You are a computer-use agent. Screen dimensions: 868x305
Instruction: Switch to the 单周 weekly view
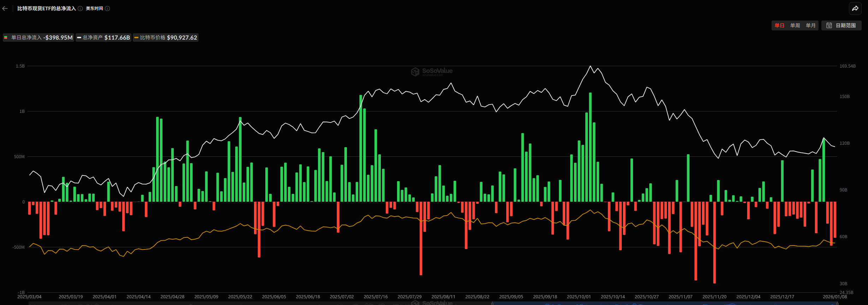pos(795,25)
